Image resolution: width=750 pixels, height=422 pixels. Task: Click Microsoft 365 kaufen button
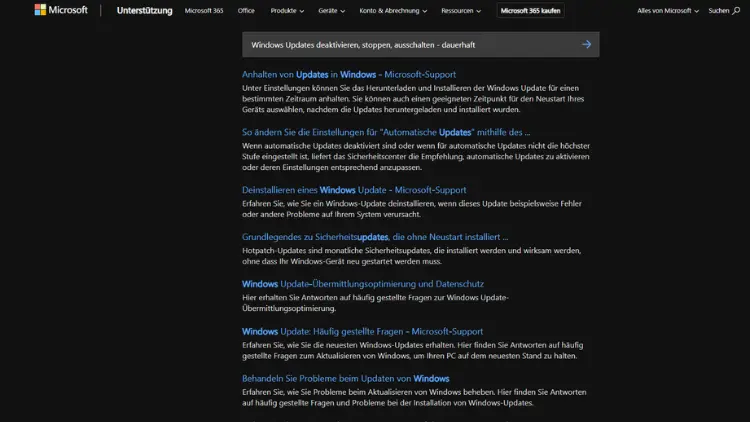(x=530, y=11)
